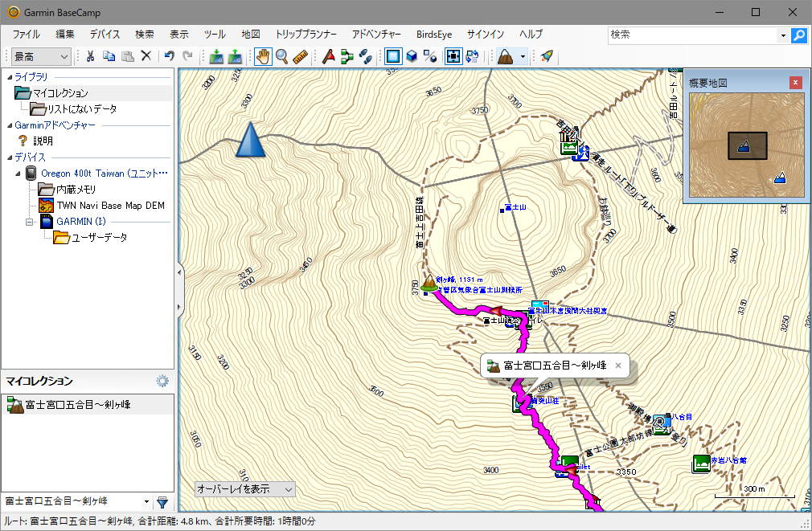The width and height of the screenshot is (812, 531).
Task: Click the hiking activity profile icon
Action: click(x=505, y=56)
